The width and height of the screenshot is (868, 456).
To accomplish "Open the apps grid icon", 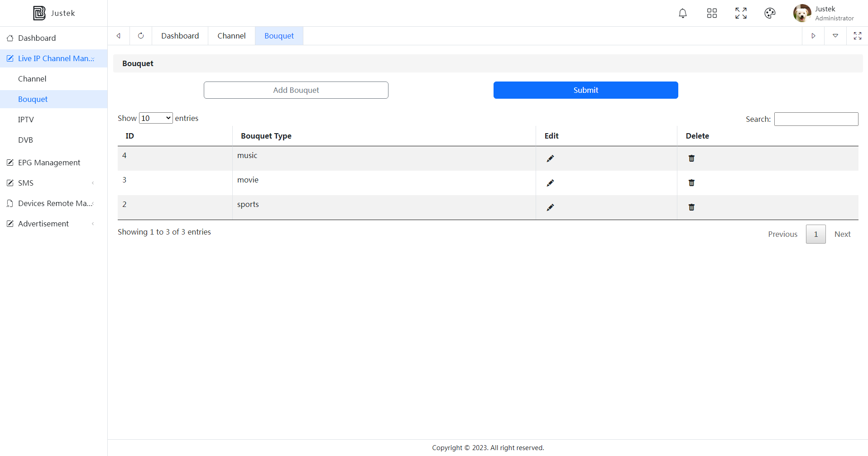I will tap(712, 13).
